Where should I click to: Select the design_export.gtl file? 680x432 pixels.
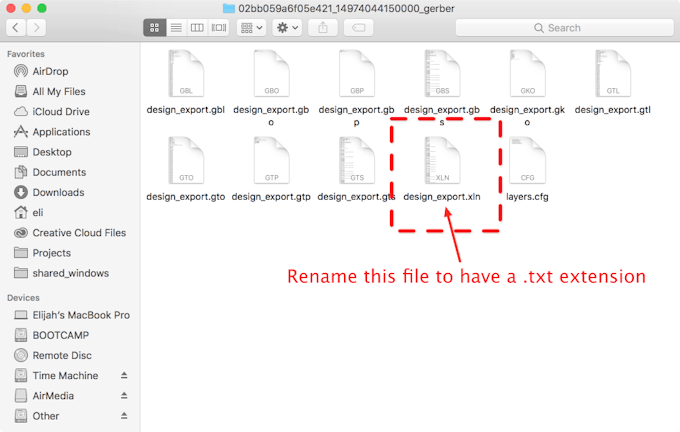613,82
